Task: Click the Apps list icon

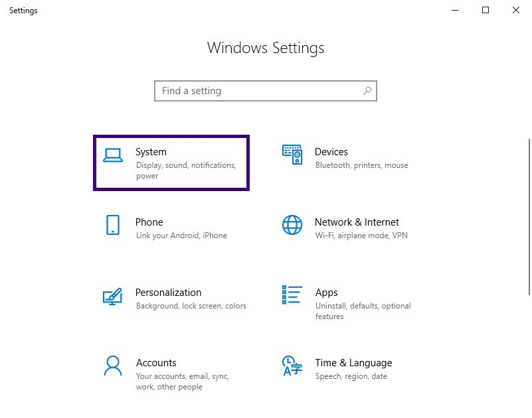Action: [x=292, y=295]
